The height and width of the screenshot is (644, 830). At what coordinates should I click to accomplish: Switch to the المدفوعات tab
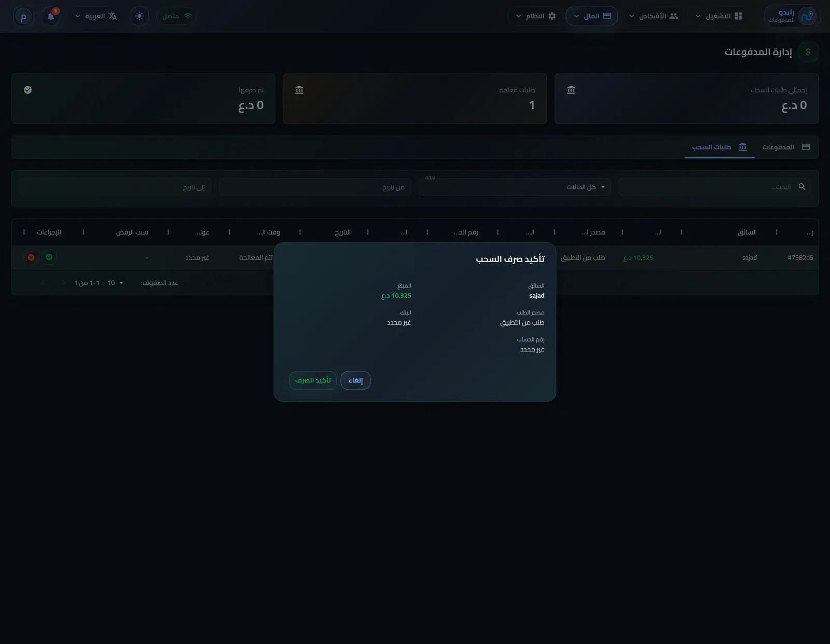coord(785,147)
